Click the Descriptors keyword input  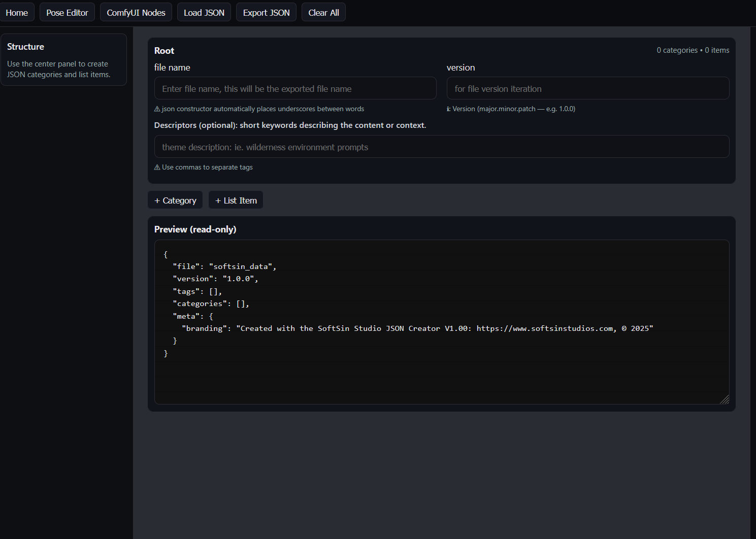(x=442, y=147)
